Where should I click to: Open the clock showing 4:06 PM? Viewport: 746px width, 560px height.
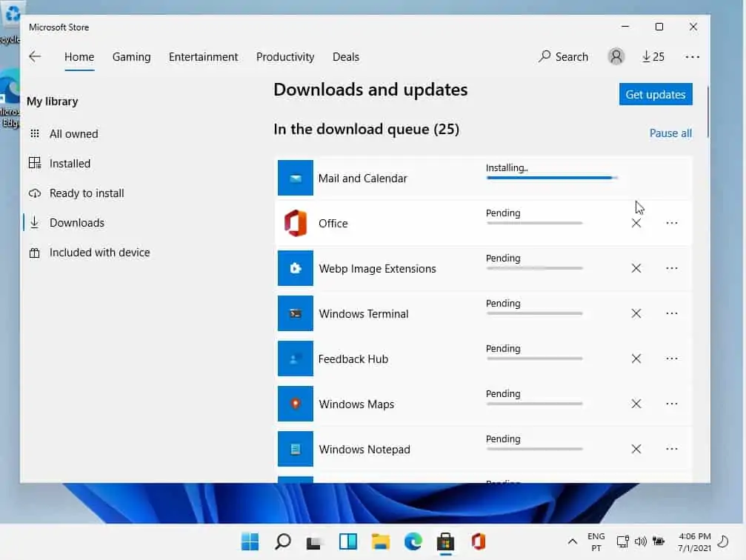tap(694, 542)
